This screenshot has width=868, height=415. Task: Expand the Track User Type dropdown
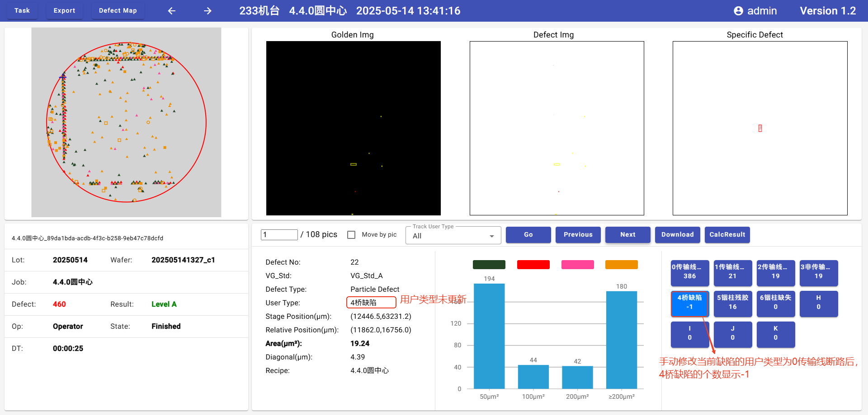(x=453, y=235)
